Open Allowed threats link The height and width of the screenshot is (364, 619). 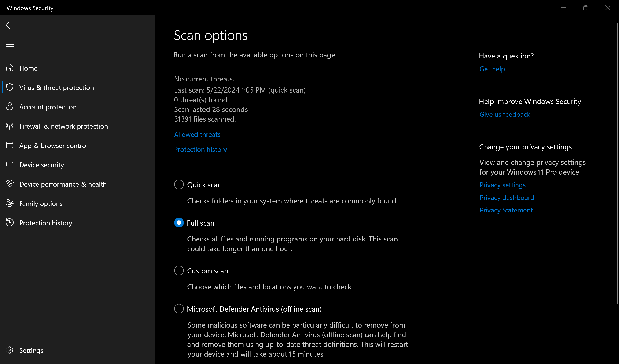197,134
